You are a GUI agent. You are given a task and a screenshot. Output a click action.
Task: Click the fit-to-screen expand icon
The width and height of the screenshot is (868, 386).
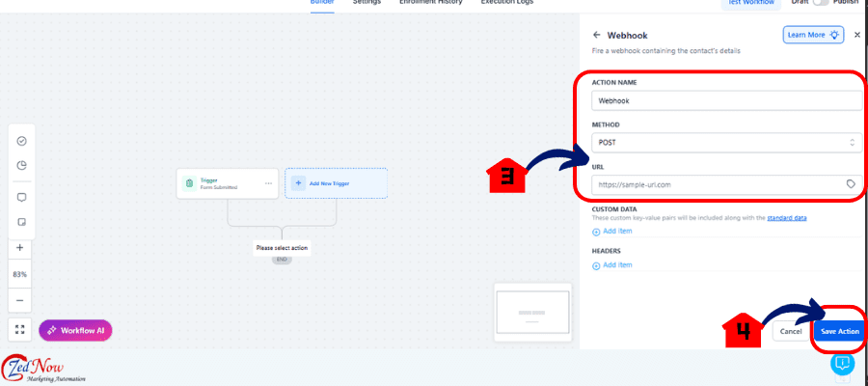(x=20, y=330)
